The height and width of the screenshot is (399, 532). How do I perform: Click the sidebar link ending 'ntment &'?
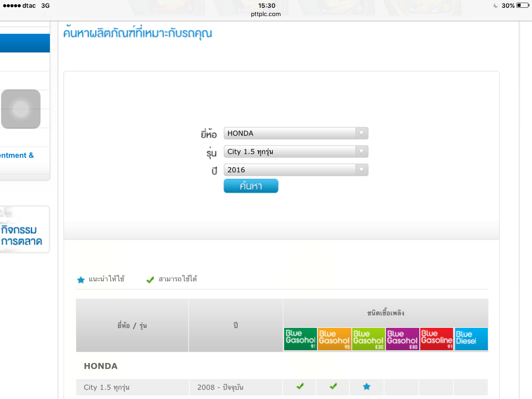pyautogui.click(x=17, y=155)
